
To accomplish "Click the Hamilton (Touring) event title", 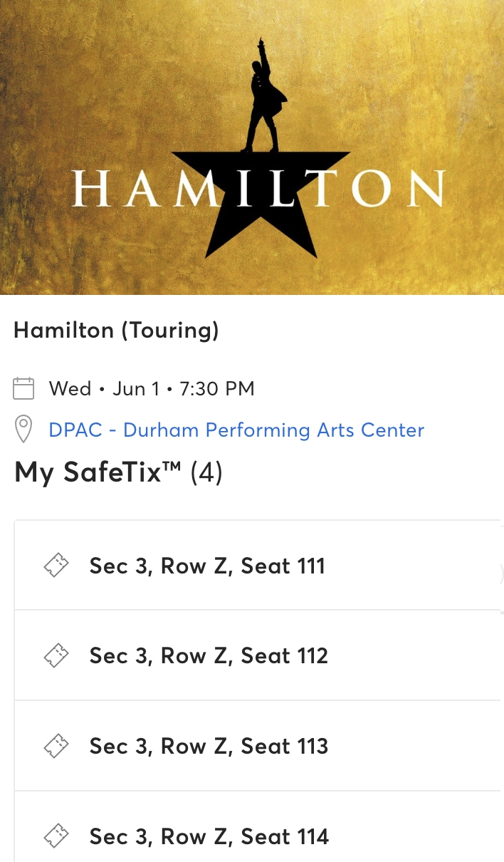I will pos(117,330).
